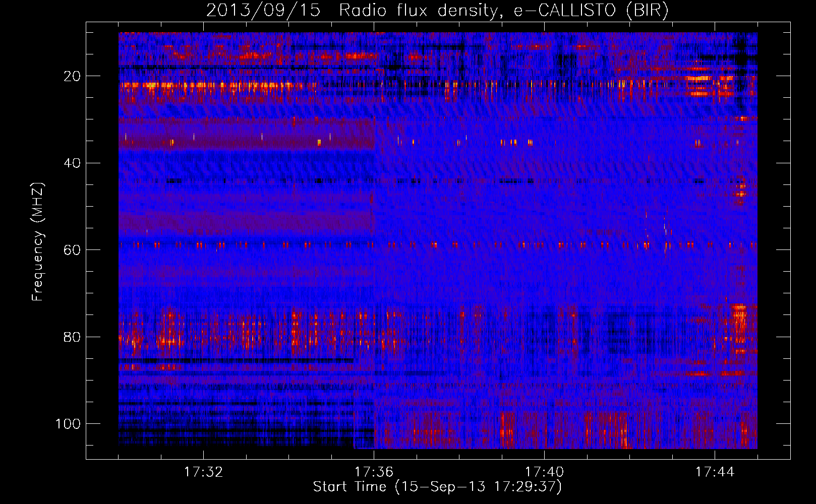Select the 'Frequency (MHZ)' axis label
Image resolution: width=816 pixels, height=504 pixels.
tap(38, 241)
